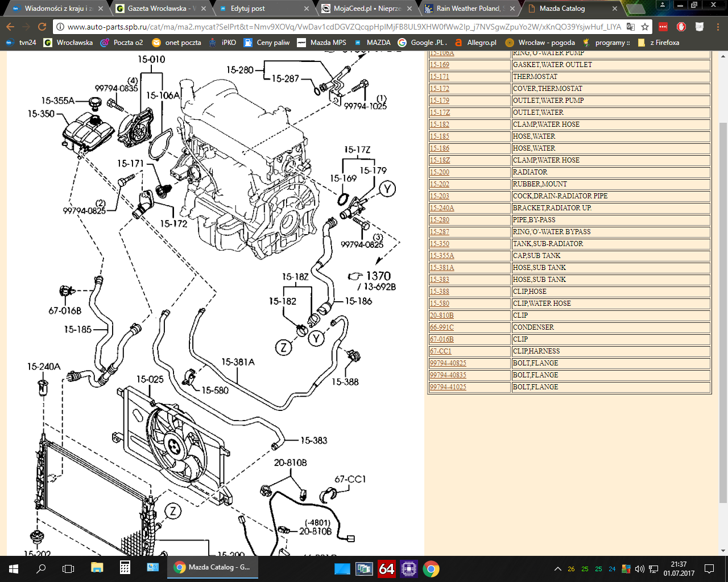728x582 pixels.
Task: Click the address bar URL field
Action: [x=341, y=27]
